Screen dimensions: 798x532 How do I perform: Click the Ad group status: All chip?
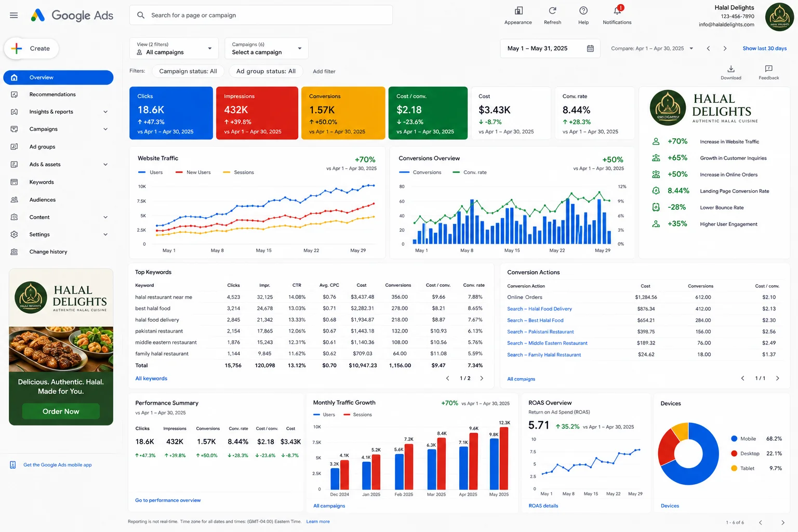[x=266, y=71]
